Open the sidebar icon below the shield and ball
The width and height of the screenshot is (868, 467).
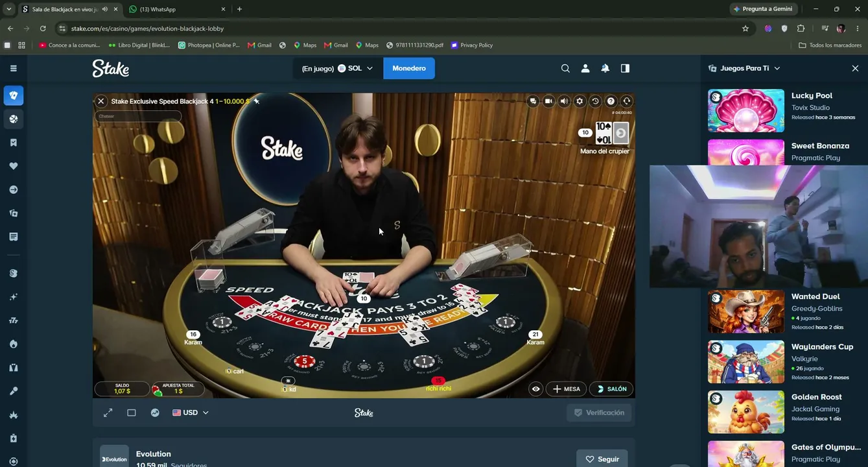click(14, 143)
